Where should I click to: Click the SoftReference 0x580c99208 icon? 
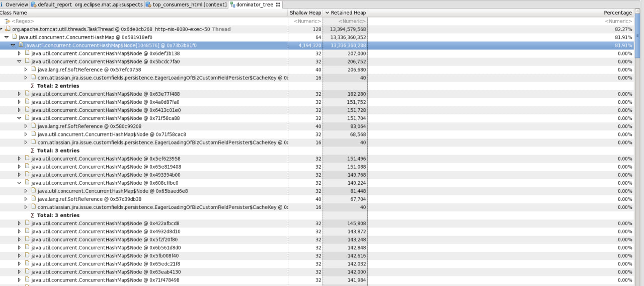pos(34,126)
